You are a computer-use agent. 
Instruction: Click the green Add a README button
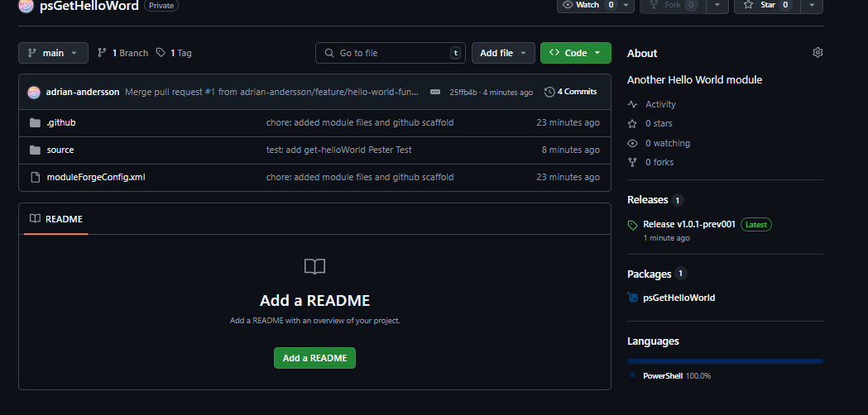[x=314, y=358]
